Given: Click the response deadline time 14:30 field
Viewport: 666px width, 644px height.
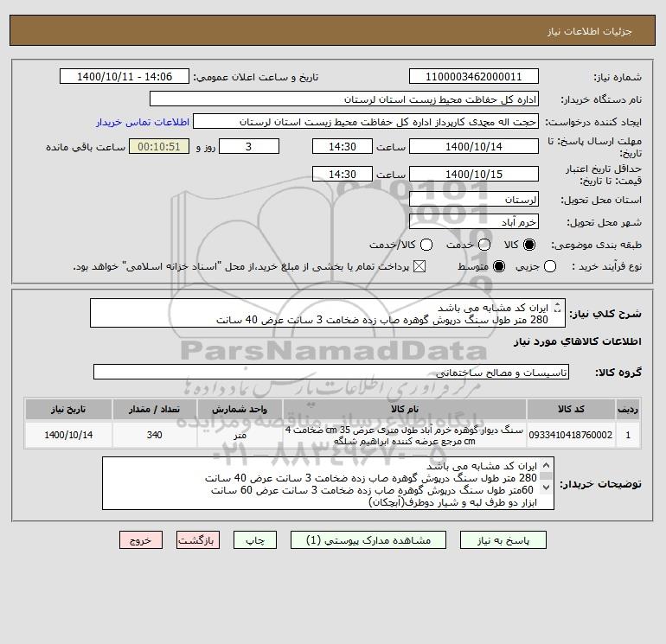Looking at the screenshot, I should tap(343, 146).
